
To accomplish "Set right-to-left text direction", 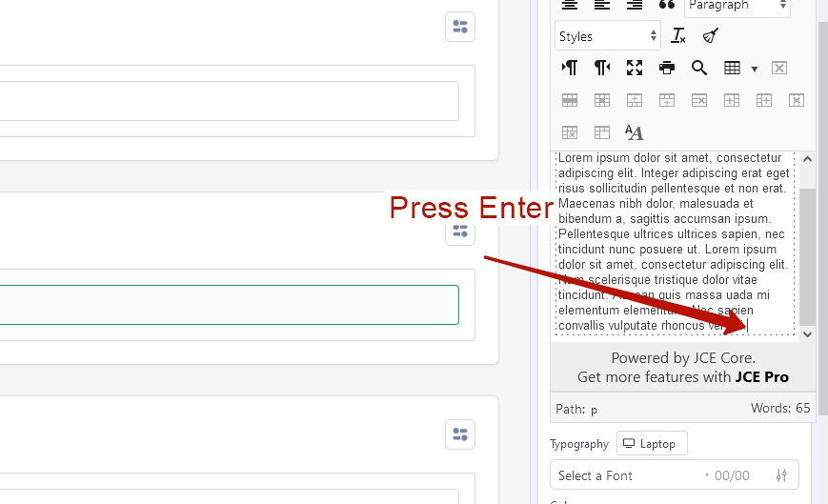I will (602, 68).
